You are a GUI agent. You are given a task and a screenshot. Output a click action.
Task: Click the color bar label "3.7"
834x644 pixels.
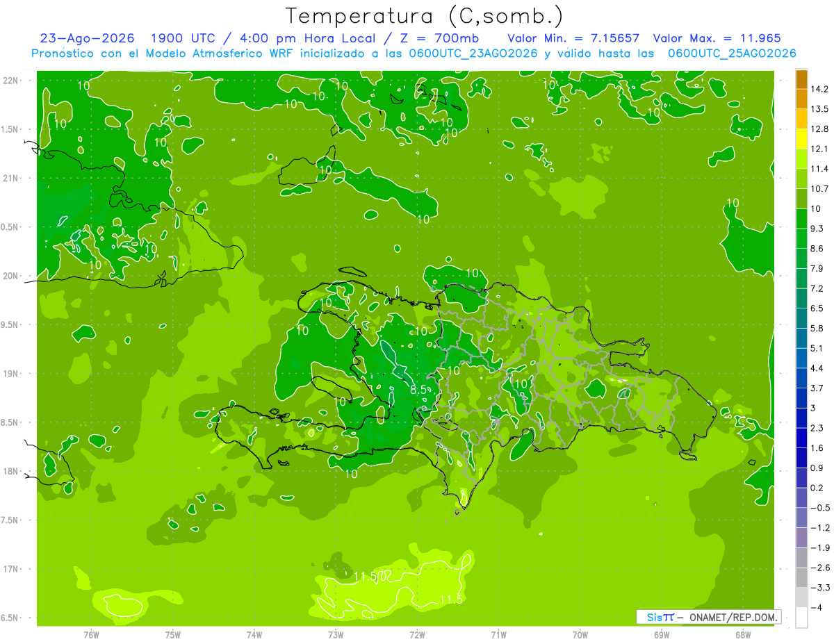(818, 388)
